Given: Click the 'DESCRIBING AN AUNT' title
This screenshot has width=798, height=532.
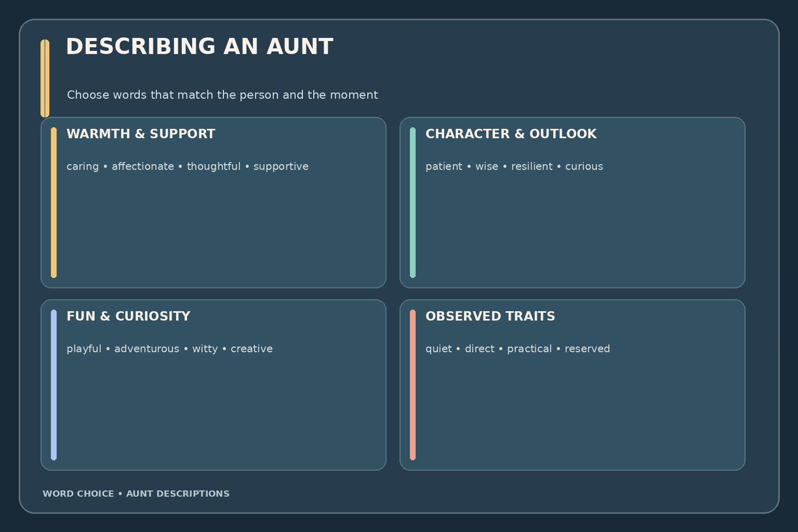Looking at the screenshot, I should pyautogui.click(x=199, y=46).
